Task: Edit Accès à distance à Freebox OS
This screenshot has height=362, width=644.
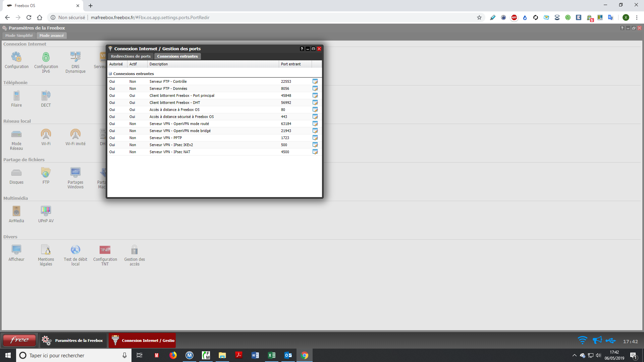Action: pos(315,110)
